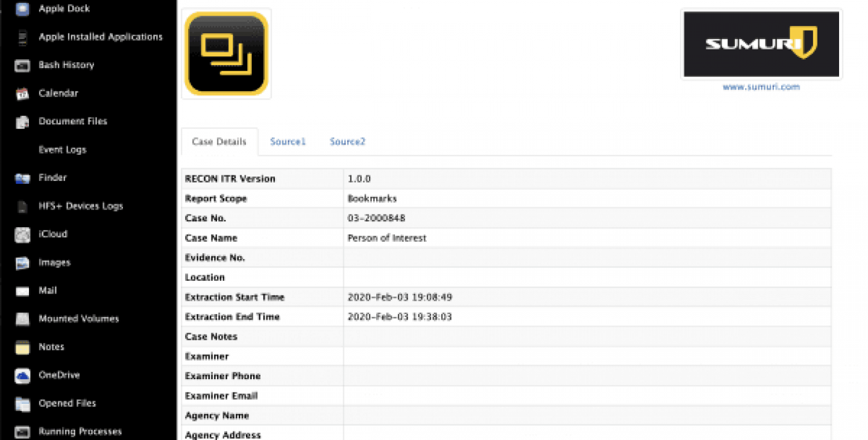This screenshot has width=868, height=440.
Task: Click the RECON ITR Version value 1.0.0
Action: 359,179
